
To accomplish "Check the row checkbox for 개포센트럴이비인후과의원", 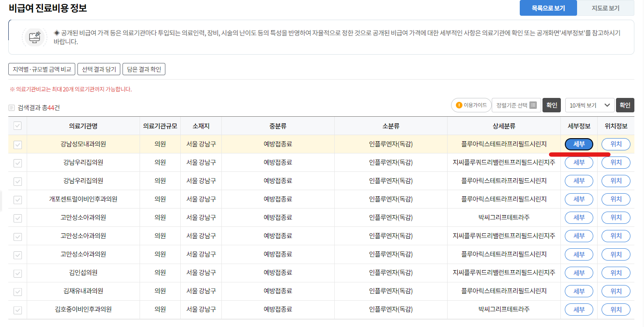I will (17, 199).
